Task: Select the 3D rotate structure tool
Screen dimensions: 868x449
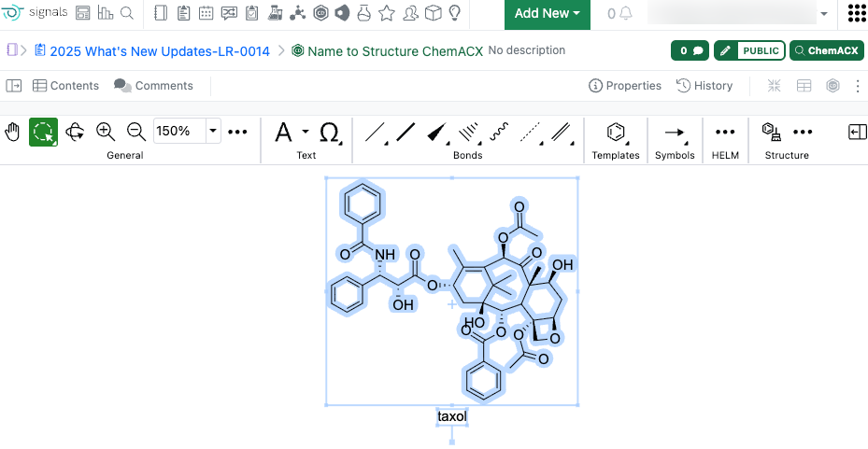Action: (75, 132)
